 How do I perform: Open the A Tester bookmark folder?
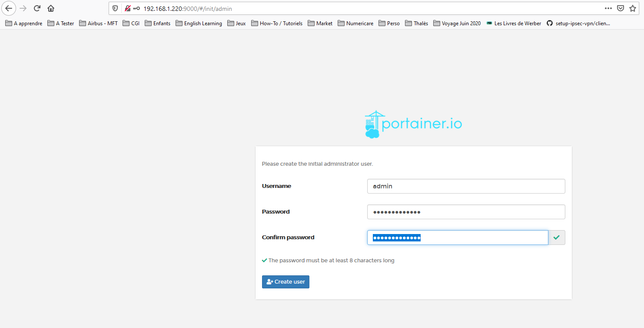61,23
